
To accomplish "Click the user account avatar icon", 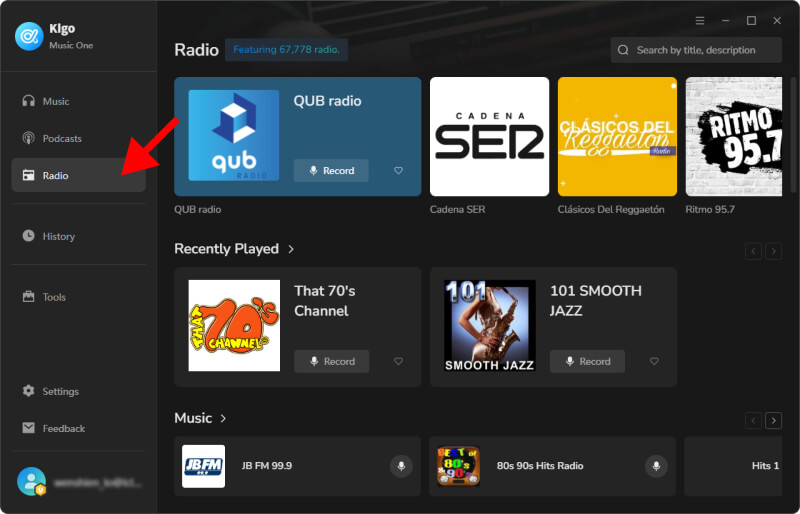I will [32, 481].
